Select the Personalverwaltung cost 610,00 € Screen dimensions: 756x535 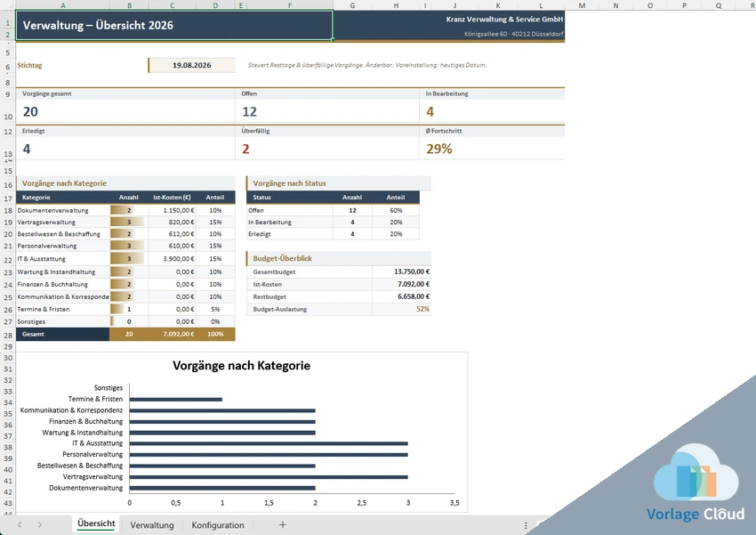point(173,246)
